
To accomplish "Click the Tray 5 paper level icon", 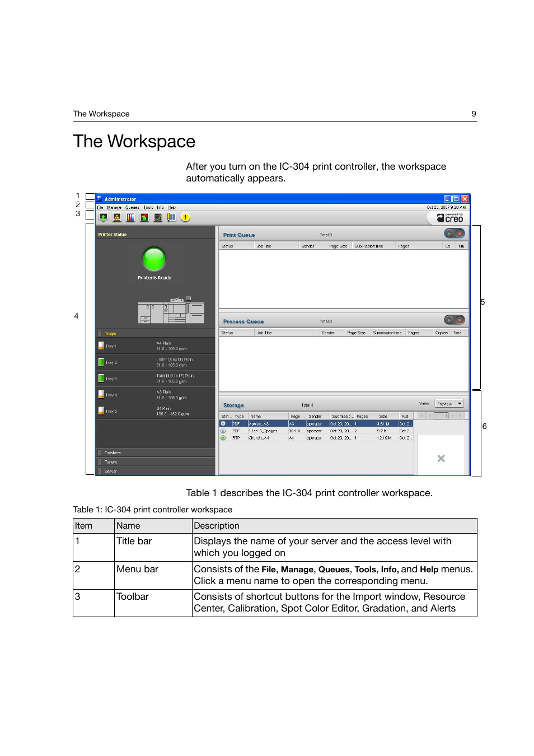I will tap(101, 410).
